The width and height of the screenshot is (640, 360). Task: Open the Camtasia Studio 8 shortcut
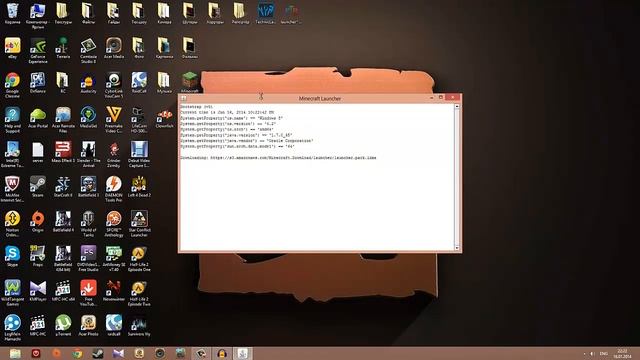click(x=88, y=51)
